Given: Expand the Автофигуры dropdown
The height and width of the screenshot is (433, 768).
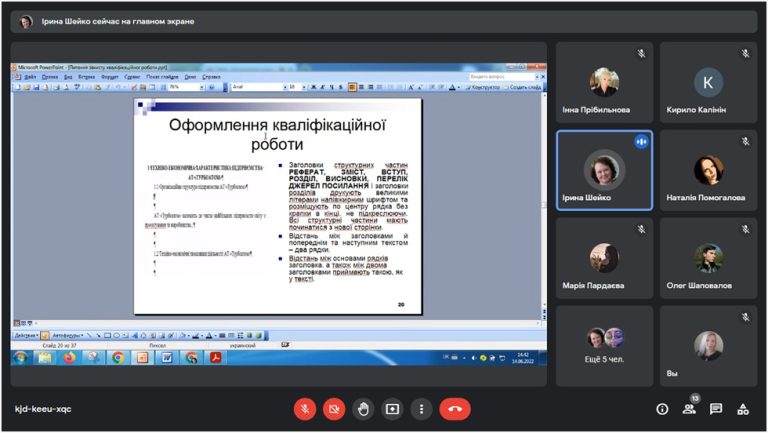Looking at the screenshot, I should click(x=68, y=336).
